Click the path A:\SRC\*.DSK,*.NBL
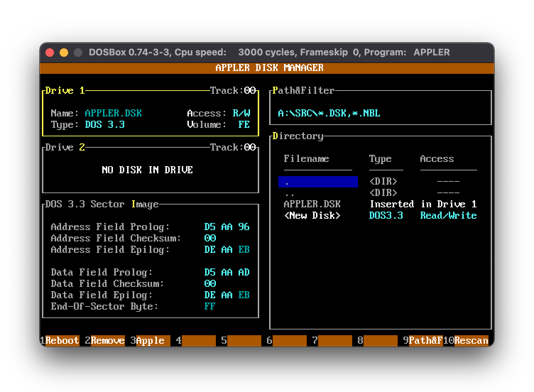The width and height of the screenshot is (534, 392). click(329, 113)
